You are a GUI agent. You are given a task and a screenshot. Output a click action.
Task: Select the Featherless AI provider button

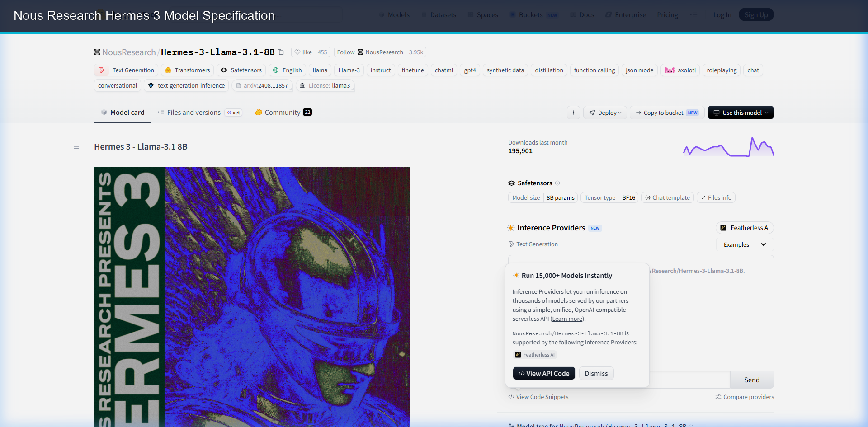coord(745,228)
